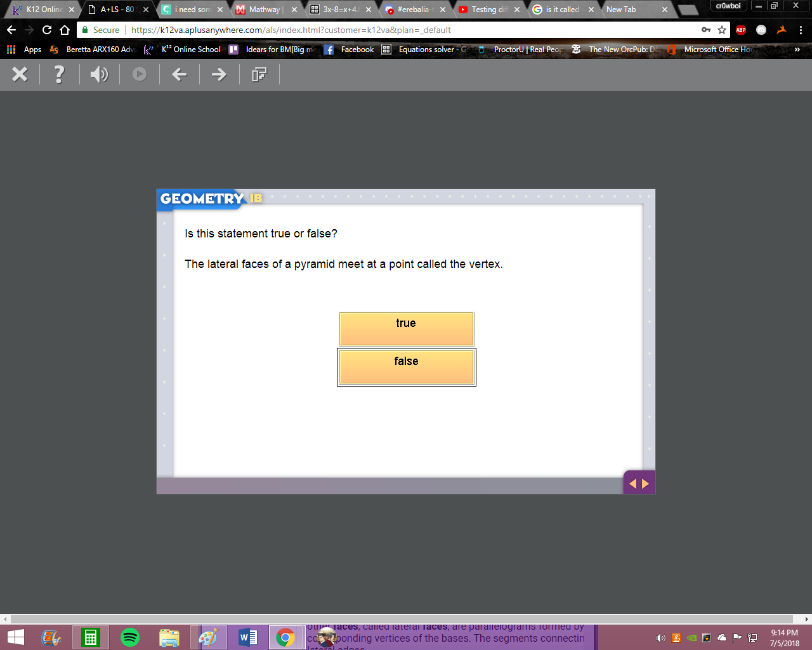Viewport: 812px width, 650px height.
Task: Toggle audio with the speaker icon
Action: pos(99,74)
